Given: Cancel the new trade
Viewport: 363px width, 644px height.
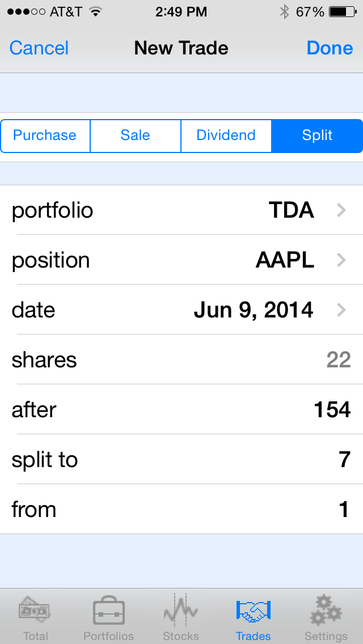Looking at the screenshot, I should click(39, 48).
